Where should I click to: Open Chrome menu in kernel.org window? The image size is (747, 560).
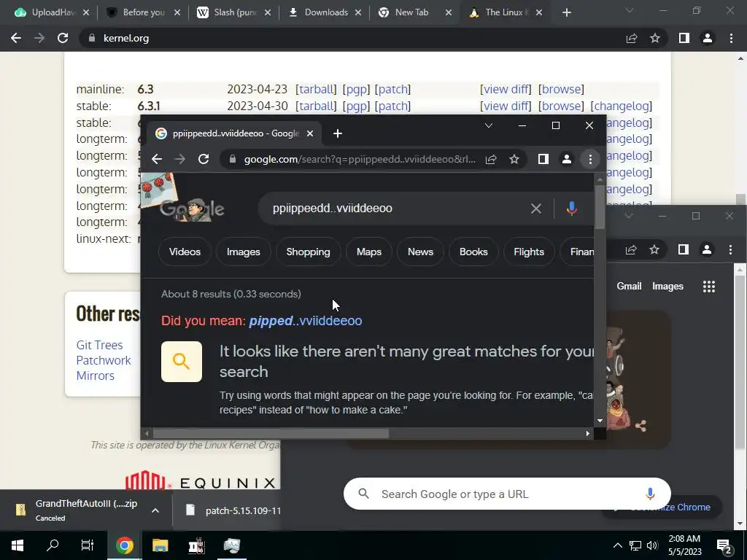click(731, 38)
